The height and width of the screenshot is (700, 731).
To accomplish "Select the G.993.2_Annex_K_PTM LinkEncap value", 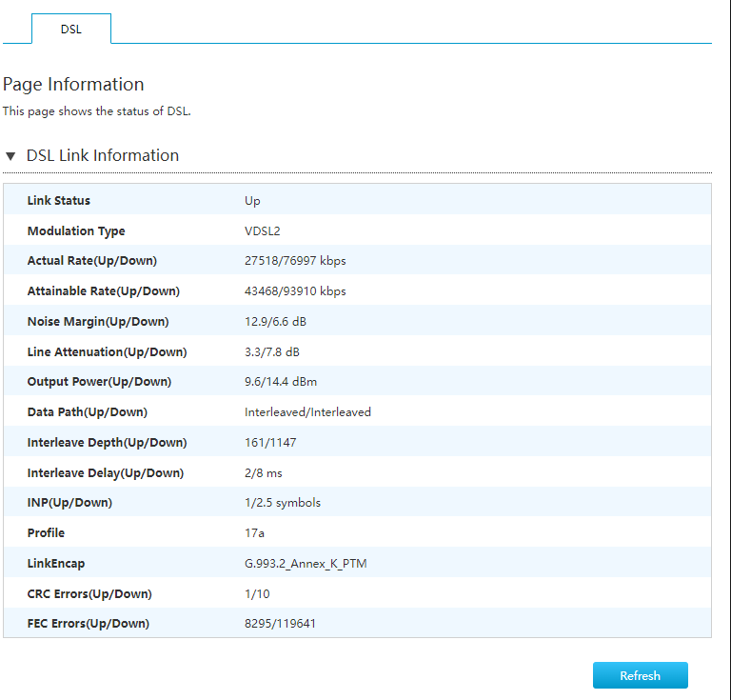I will click(x=306, y=564).
